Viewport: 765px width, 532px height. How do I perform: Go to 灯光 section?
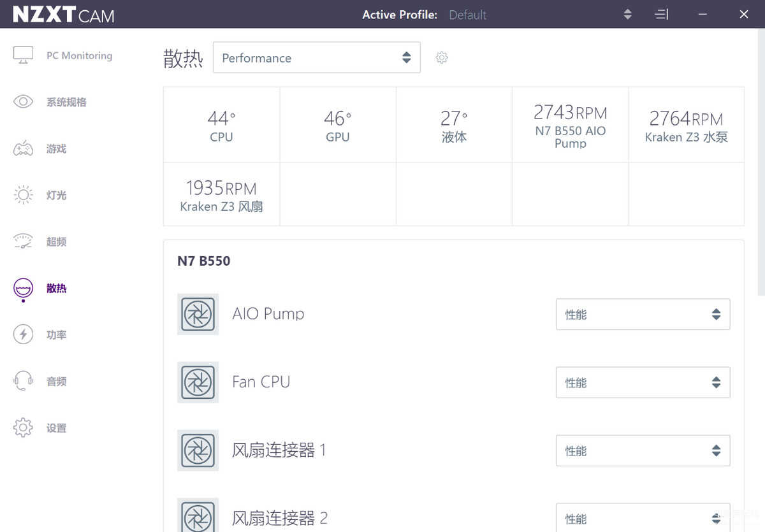coord(56,195)
